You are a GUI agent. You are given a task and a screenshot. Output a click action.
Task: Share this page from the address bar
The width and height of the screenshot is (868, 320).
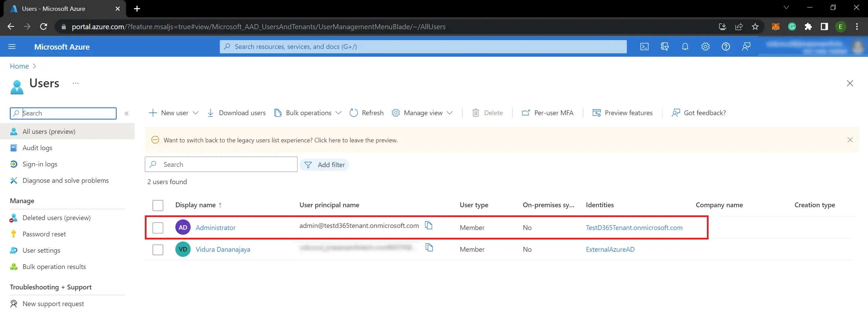[738, 26]
